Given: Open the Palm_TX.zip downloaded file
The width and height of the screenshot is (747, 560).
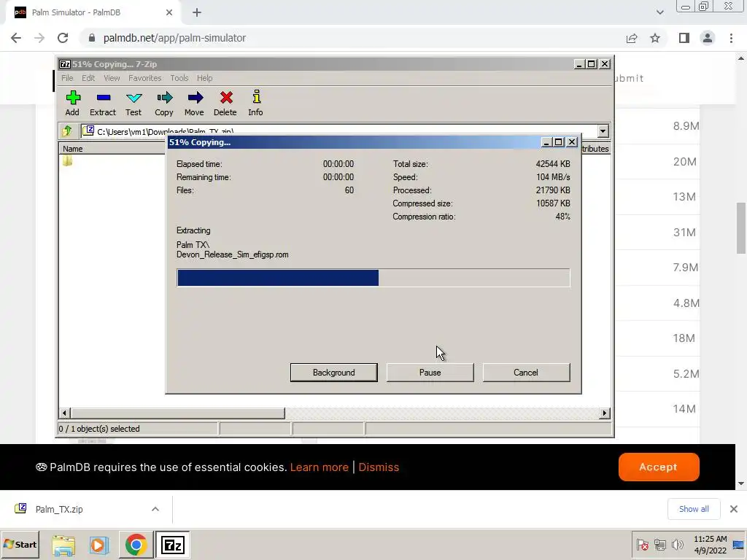Looking at the screenshot, I should (x=59, y=509).
